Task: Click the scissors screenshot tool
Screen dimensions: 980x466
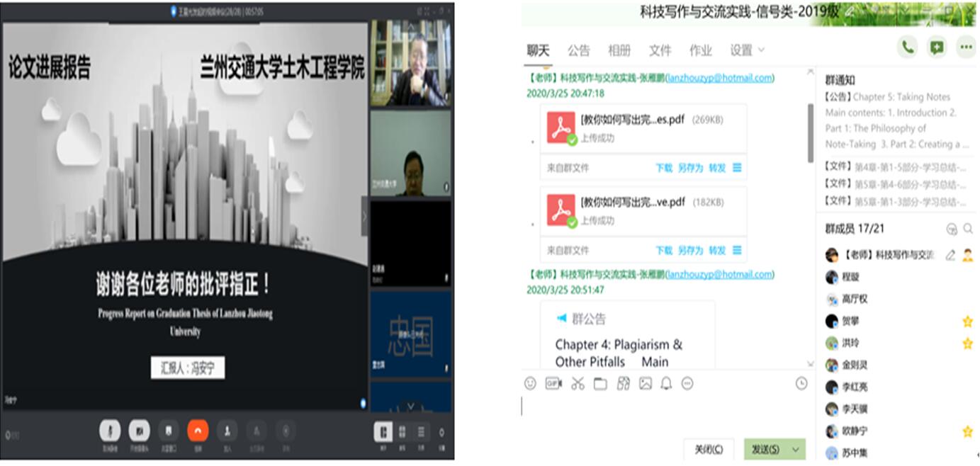Action: (x=578, y=383)
